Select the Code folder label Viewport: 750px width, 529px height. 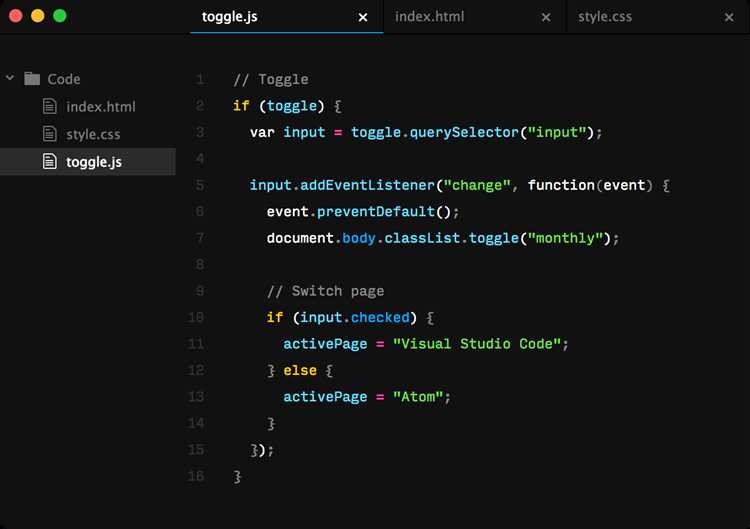(x=64, y=79)
